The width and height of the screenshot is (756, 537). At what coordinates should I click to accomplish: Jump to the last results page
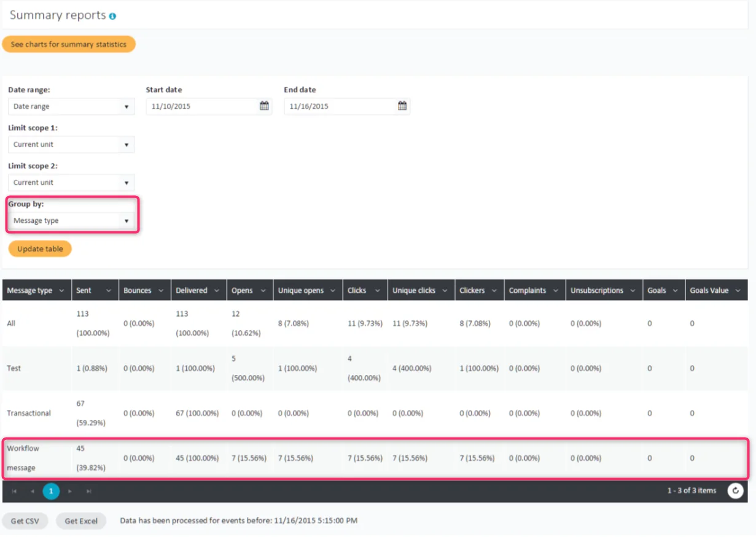tap(88, 492)
